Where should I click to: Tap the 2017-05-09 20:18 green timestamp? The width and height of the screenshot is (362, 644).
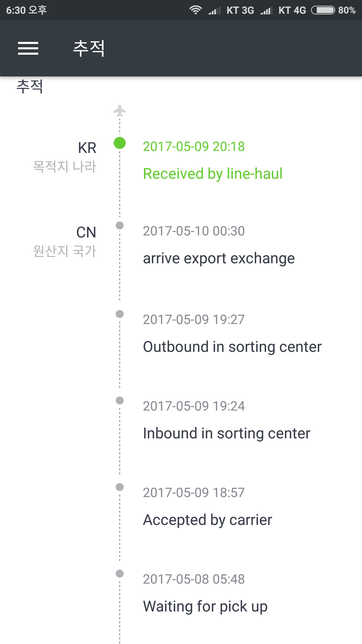pyautogui.click(x=194, y=147)
